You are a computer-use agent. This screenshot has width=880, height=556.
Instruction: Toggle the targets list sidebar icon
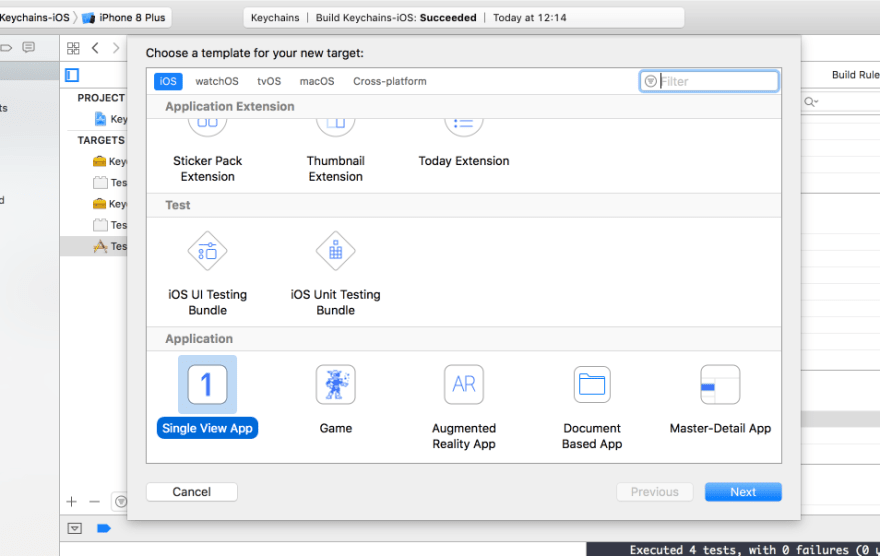click(72, 75)
